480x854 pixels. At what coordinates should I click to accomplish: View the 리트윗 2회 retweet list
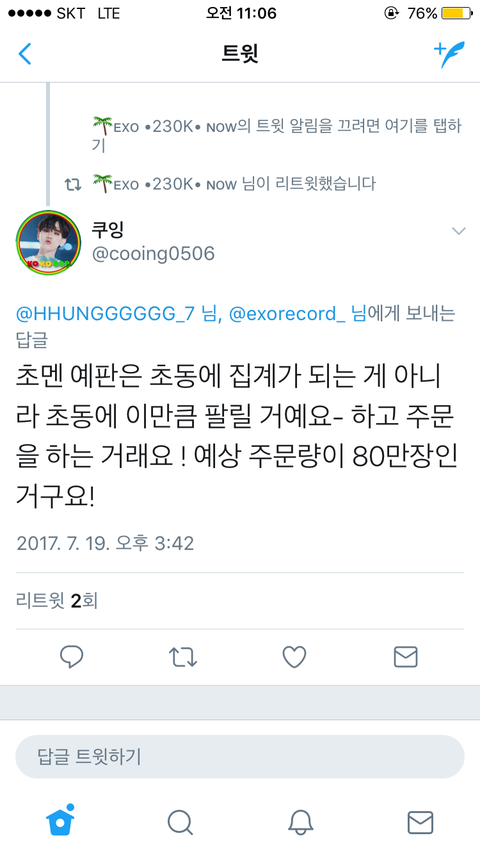pos(57,601)
